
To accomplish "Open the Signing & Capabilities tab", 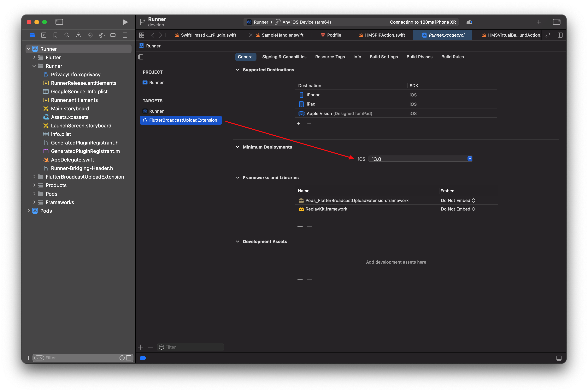I will tap(284, 57).
